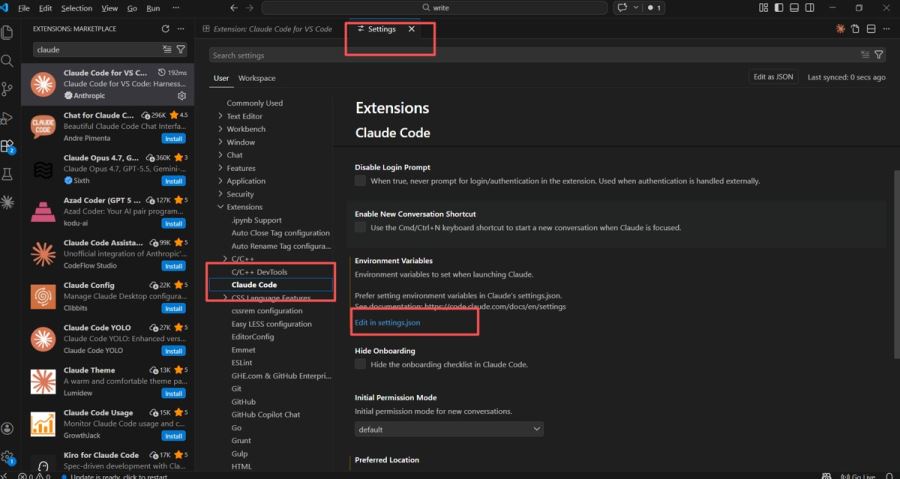
Task: Expand Security settings category
Action: click(220, 194)
